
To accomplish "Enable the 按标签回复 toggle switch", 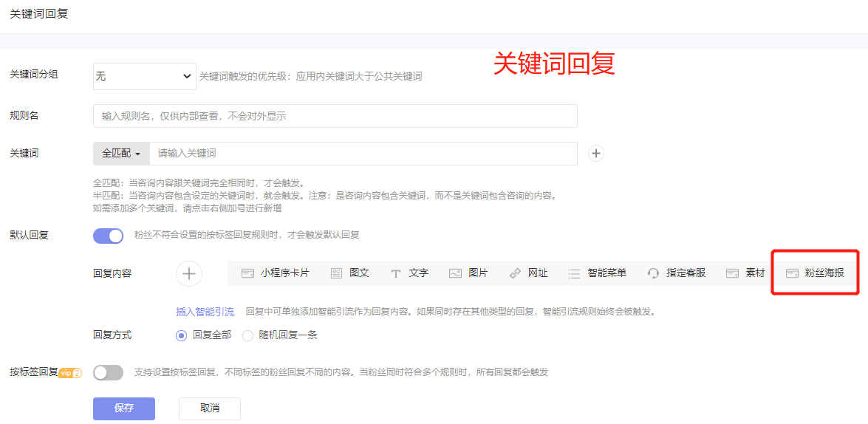I will [109, 373].
